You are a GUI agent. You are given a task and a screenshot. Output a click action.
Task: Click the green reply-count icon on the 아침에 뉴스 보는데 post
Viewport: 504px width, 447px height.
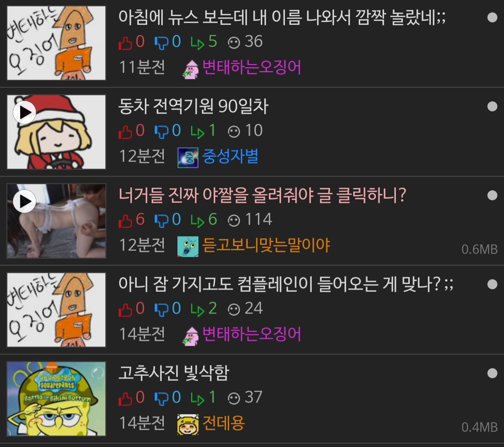click(x=197, y=43)
